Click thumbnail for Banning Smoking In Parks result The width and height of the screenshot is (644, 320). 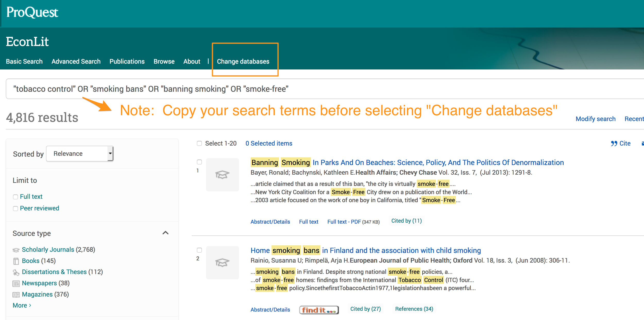click(x=222, y=175)
